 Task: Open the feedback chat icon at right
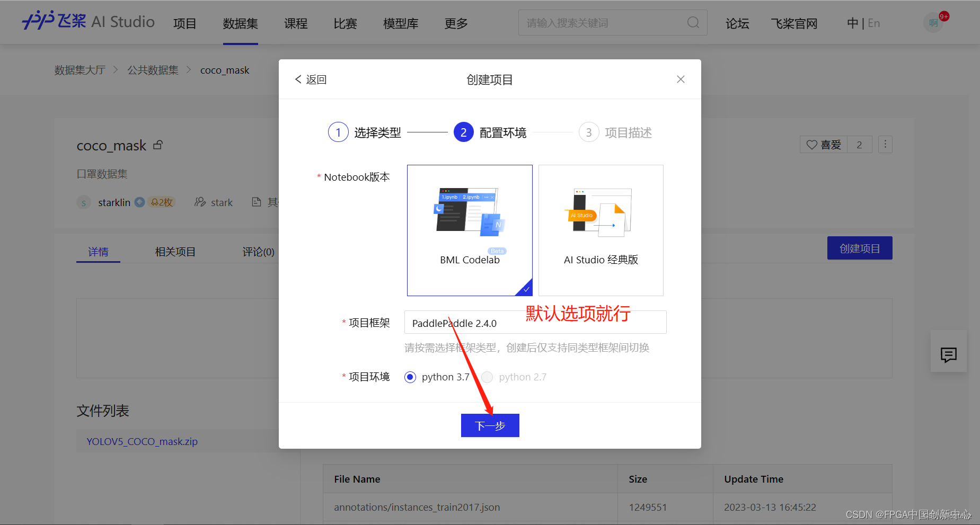(x=949, y=354)
